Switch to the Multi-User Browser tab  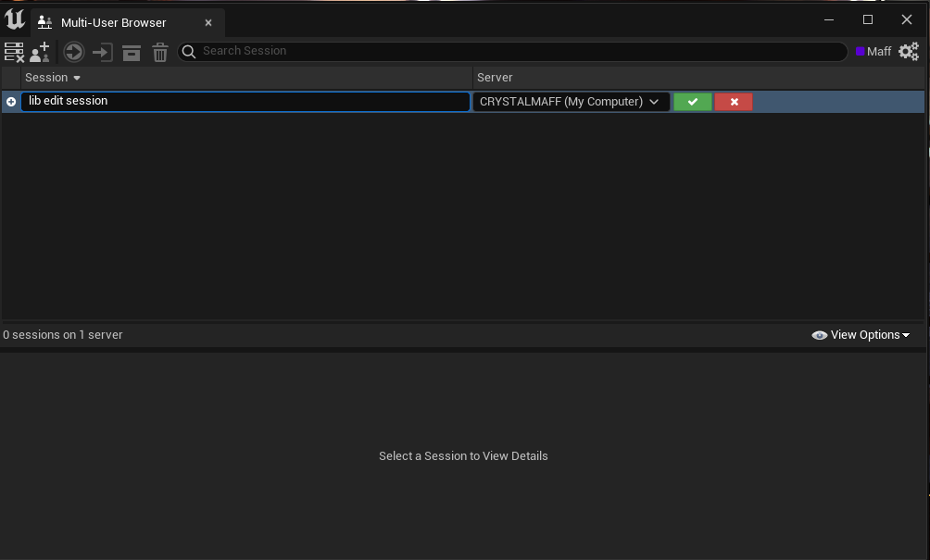[x=111, y=21]
